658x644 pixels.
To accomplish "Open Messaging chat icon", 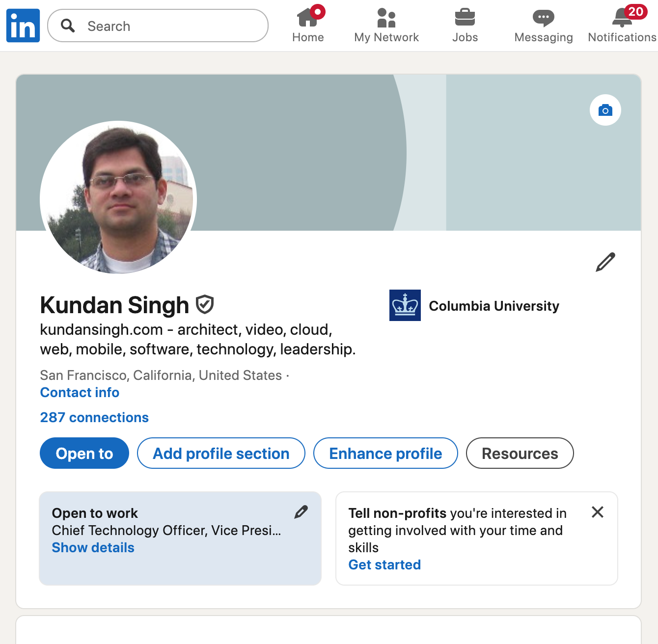I will pyautogui.click(x=543, y=19).
